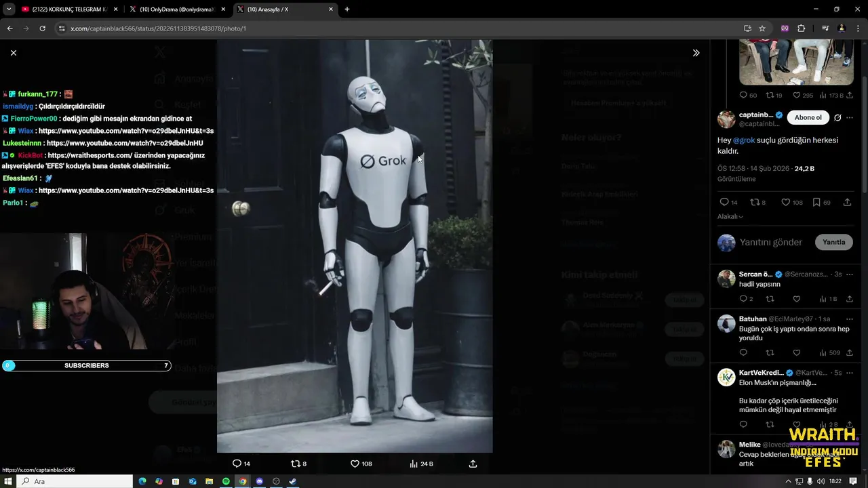The width and height of the screenshot is (868, 488).
Task: Retweet Batuhan's reply
Action: (x=770, y=352)
